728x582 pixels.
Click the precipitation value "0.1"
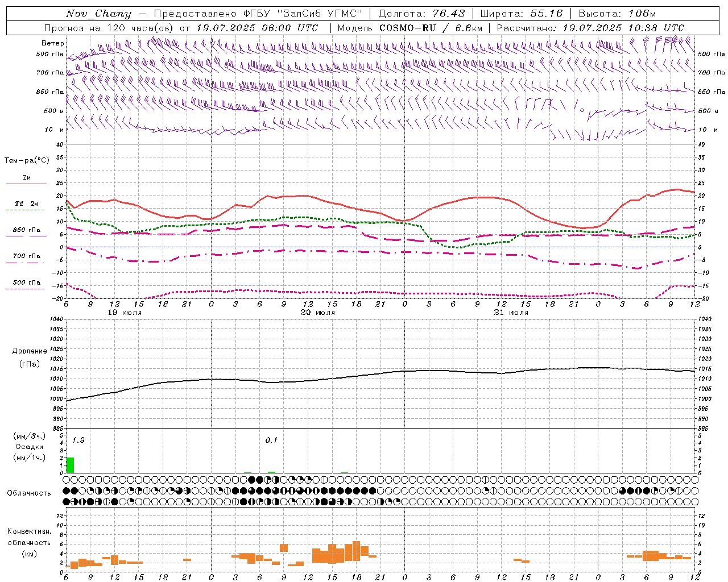[x=271, y=440]
